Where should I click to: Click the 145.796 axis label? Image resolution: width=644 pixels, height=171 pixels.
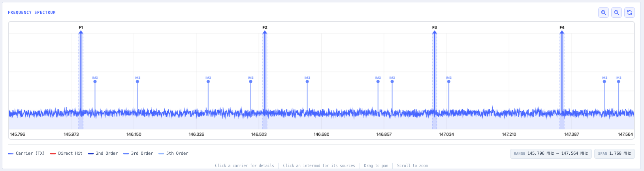[x=17, y=135]
